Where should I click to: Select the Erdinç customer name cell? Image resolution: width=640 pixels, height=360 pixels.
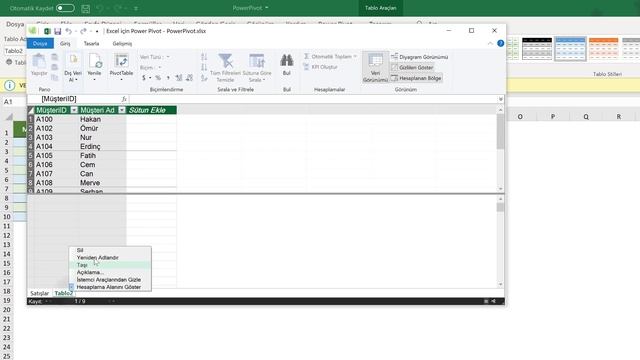102,147
